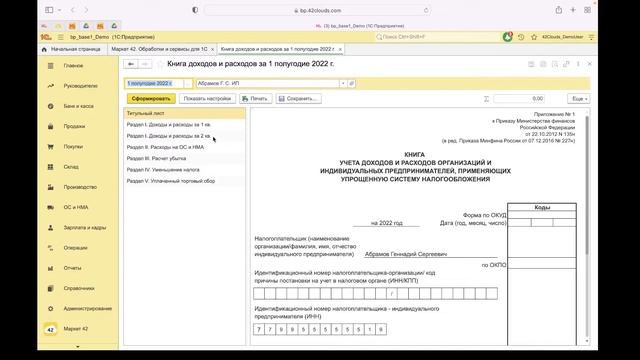Click the Коды header cell
640x360 pixels.
542,207
